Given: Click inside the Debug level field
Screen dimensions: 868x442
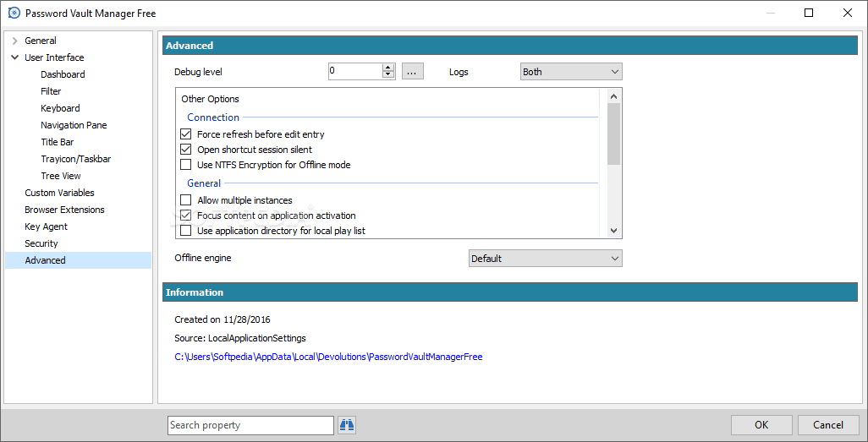Looking at the screenshot, I should [355, 71].
